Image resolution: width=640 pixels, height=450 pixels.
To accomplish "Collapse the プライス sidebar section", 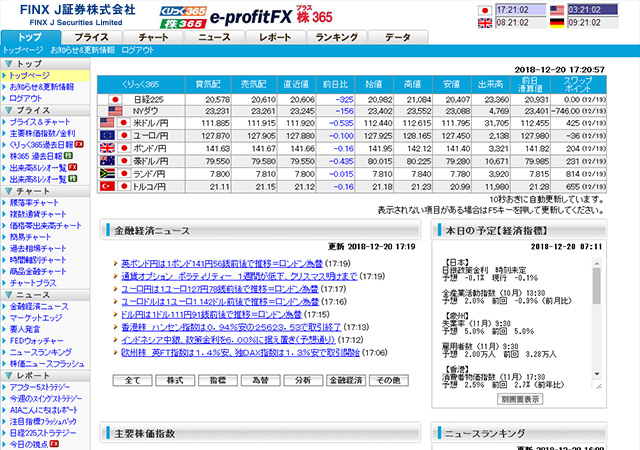I will coord(6,109).
